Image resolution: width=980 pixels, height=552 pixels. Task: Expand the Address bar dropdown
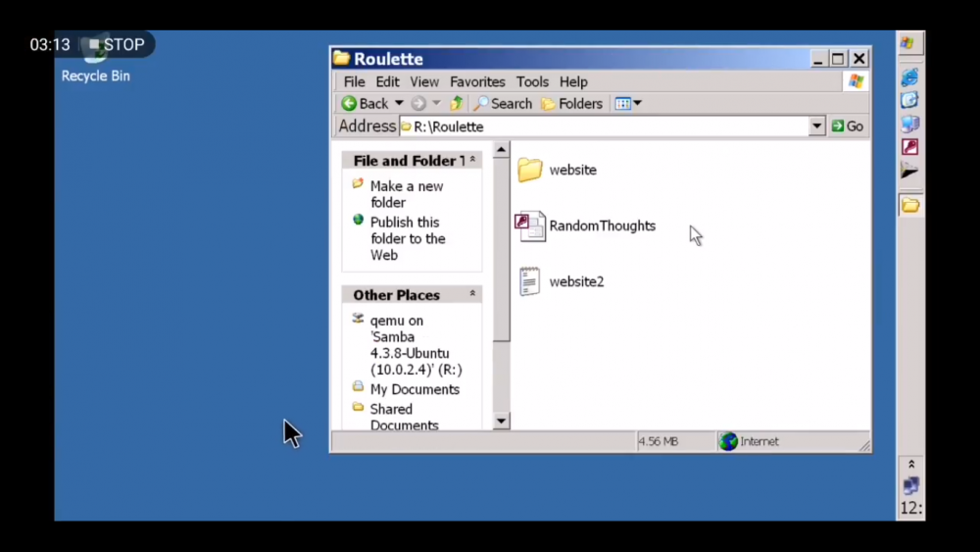[816, 126]
